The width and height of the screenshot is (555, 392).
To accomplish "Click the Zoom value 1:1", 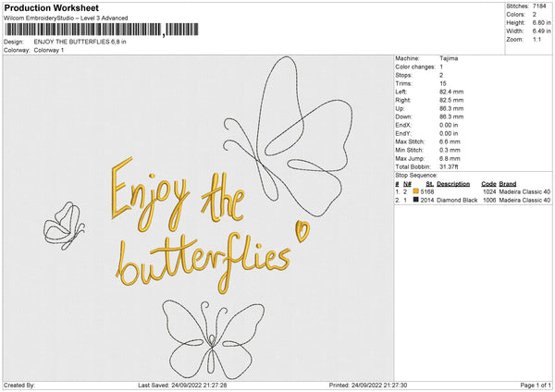I will (x=536, y=39).
